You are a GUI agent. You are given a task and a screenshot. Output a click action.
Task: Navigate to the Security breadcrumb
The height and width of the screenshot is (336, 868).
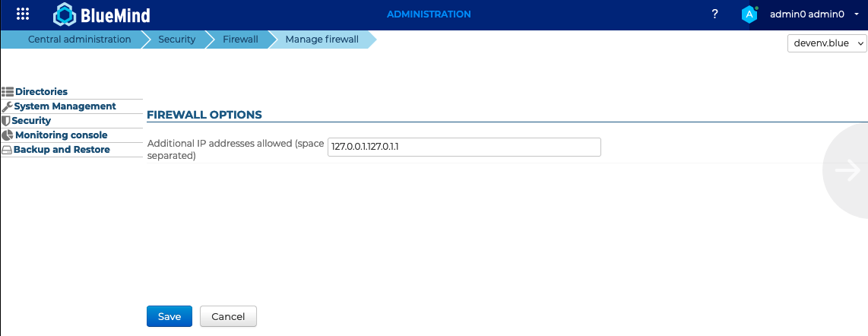(176, 40)
